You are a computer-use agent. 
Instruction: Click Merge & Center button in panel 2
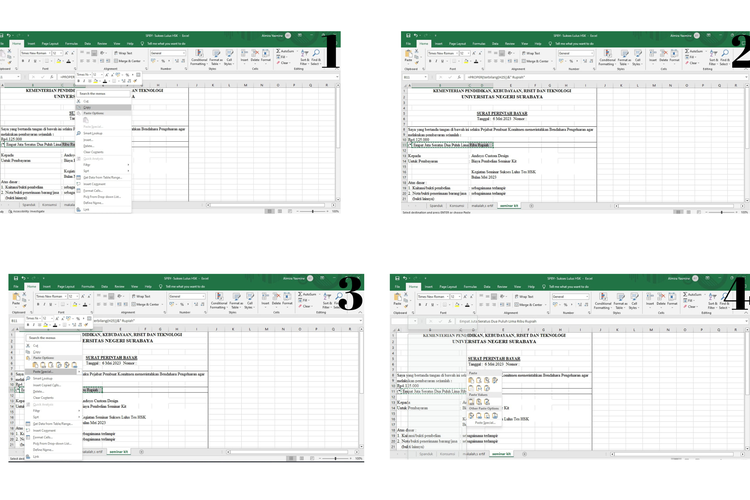[x=535, y=61]
